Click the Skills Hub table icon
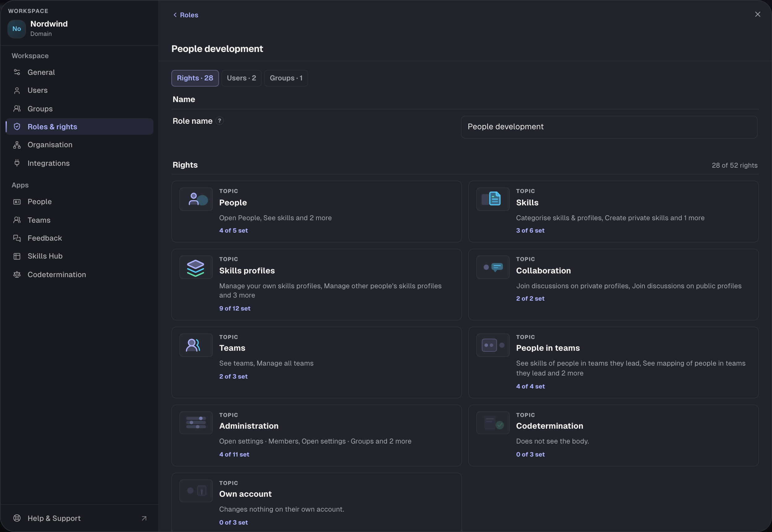 17,256
